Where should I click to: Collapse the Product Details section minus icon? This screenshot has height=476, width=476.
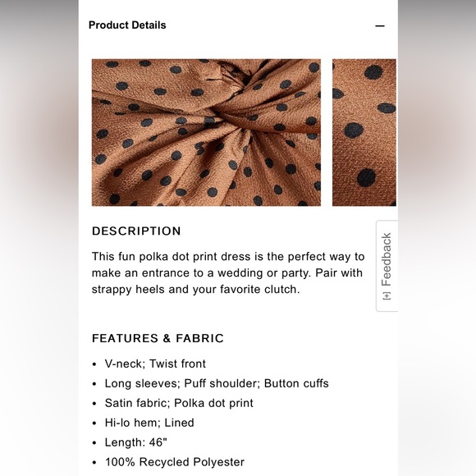coord(380,25)
